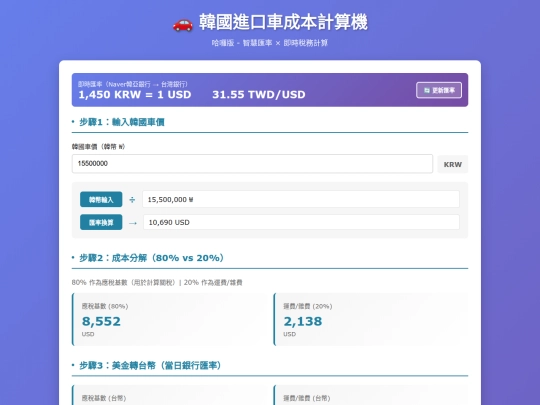Screen dimensions: 540x405
Task: Click the arrow icon beside 匯率換算
Action: [x=133, y=223]
